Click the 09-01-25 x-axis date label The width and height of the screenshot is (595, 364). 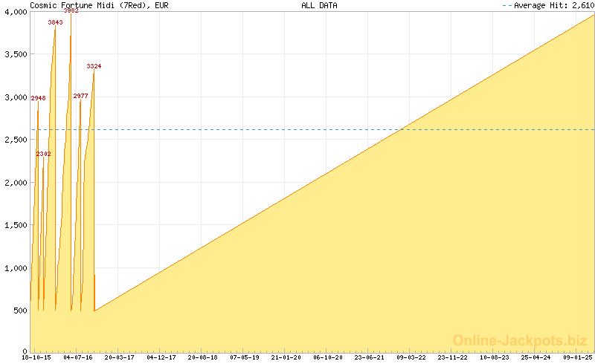tap(578, 357)
